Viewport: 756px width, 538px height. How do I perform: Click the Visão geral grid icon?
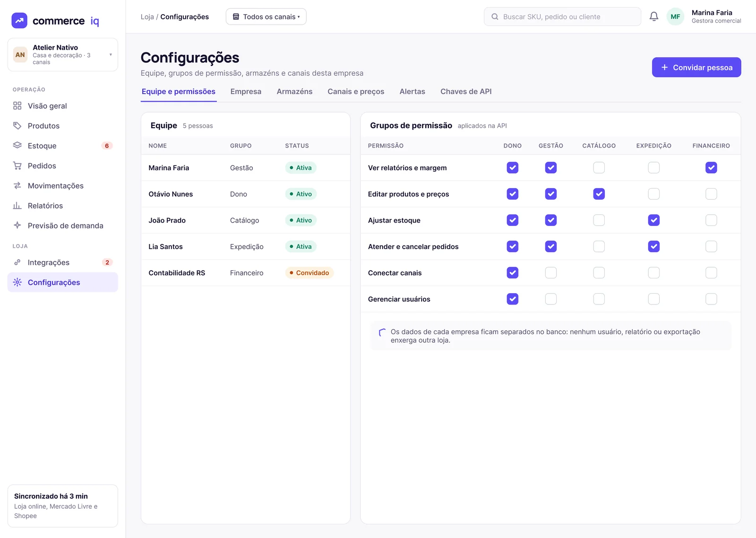pos(17,106)
